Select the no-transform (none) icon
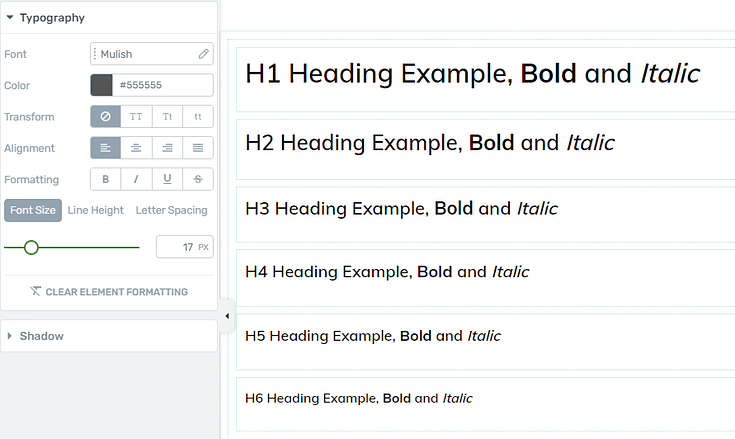Screen dimensions: 735x439 106,117
